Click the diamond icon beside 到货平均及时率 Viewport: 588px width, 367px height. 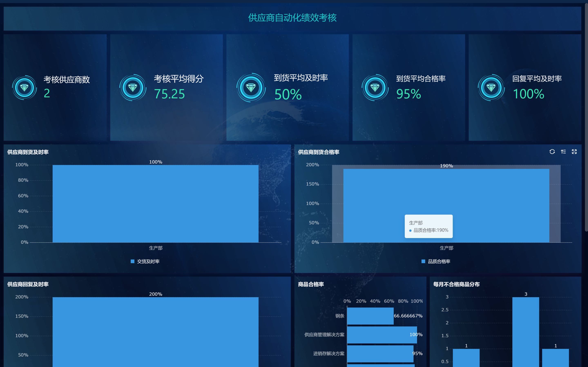click(x=251, y=88)
